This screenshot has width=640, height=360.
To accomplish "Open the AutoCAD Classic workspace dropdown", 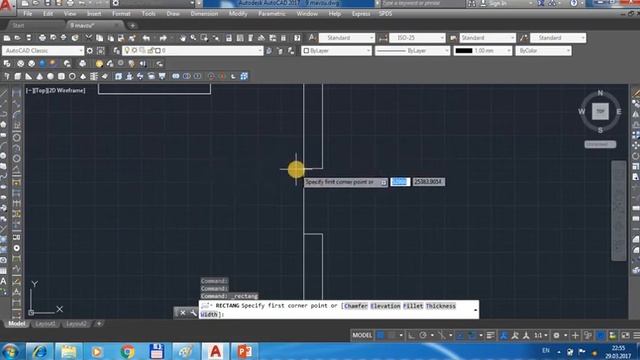I will point(43,51).
